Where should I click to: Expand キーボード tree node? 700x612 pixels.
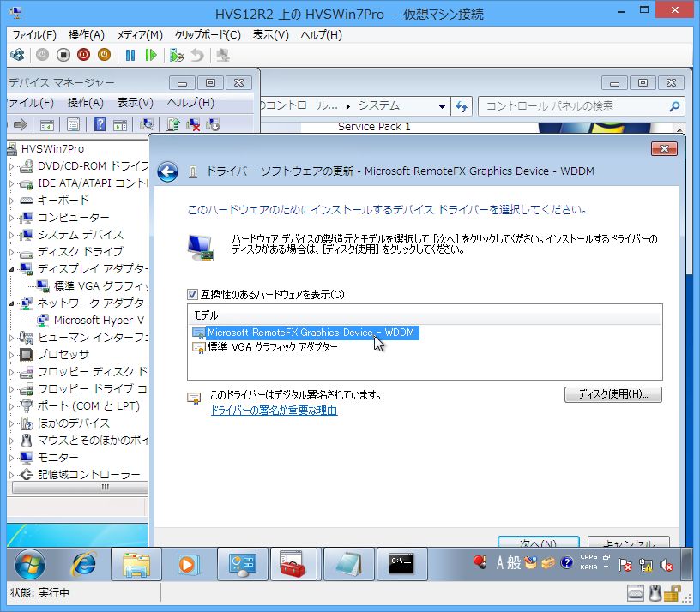coord(12,201)
